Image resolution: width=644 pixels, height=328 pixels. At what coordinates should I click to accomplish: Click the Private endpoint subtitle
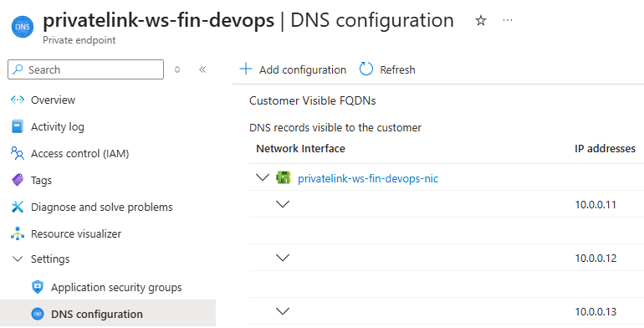[79, 40]
